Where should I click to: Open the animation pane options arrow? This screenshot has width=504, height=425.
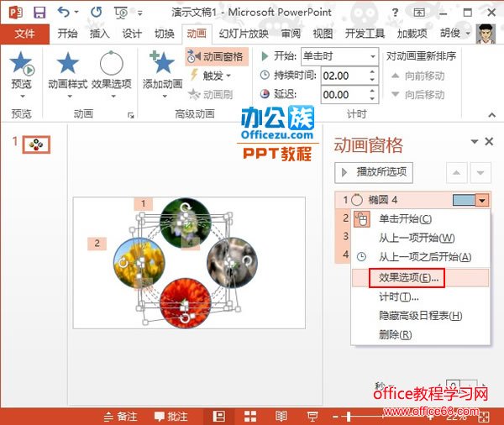click(474, 141)
